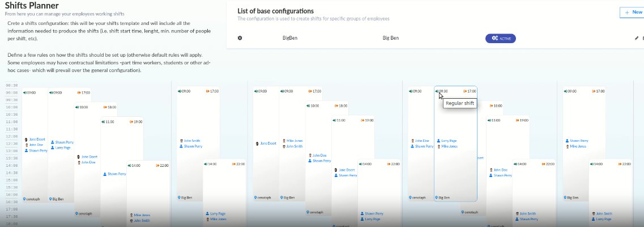Image resolution: width=644 pixels, height=227 pixels.
Task: Select the BigBen name in the configurations list
Action: (290, 38)
